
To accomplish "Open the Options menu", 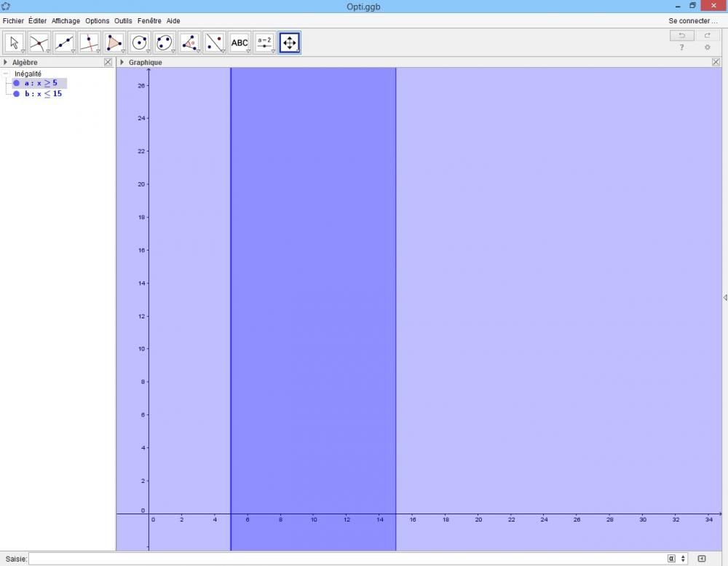I will [x=97, y=21].
